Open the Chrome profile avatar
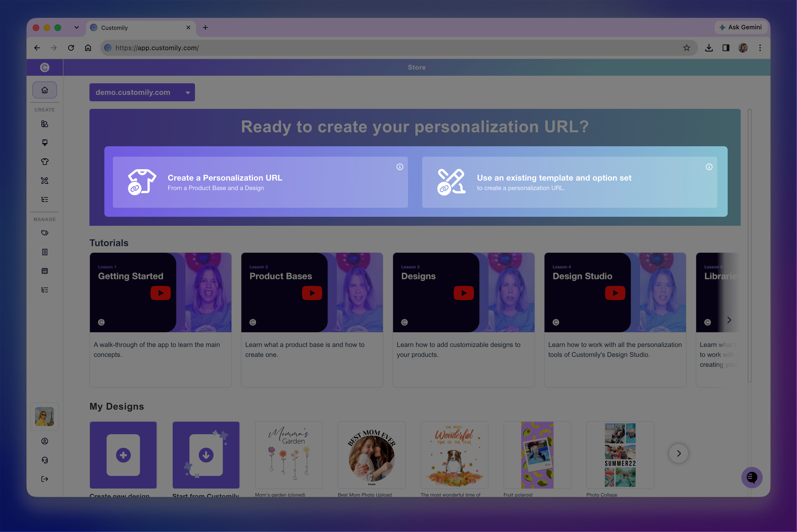This screenshot has width=797, height=532. (743, 48)
